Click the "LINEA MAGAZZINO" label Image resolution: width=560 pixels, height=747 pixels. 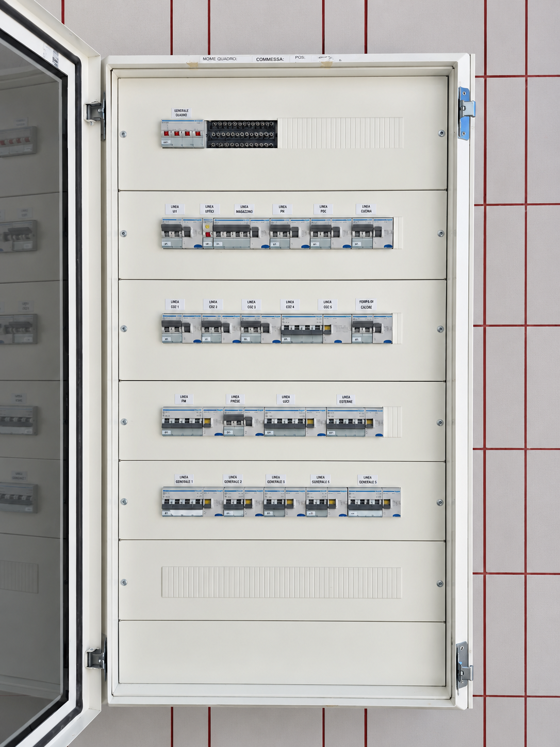coord(244,209)
